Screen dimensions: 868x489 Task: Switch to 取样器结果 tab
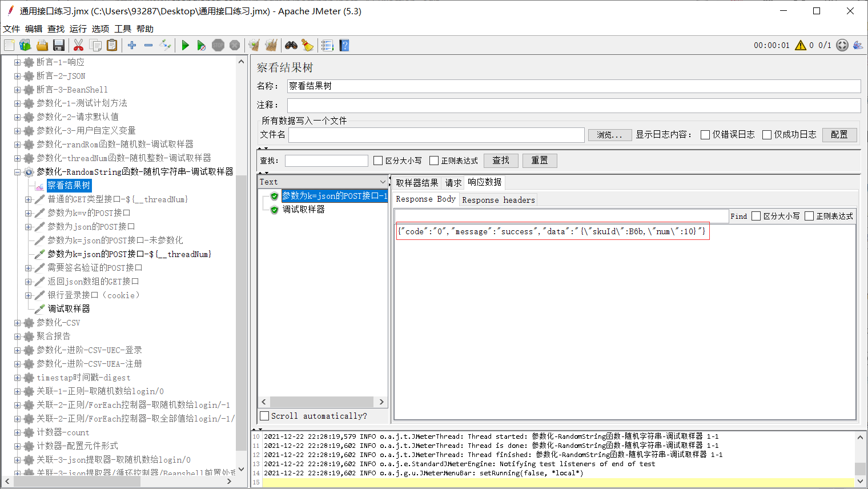[x=417, y=183]
